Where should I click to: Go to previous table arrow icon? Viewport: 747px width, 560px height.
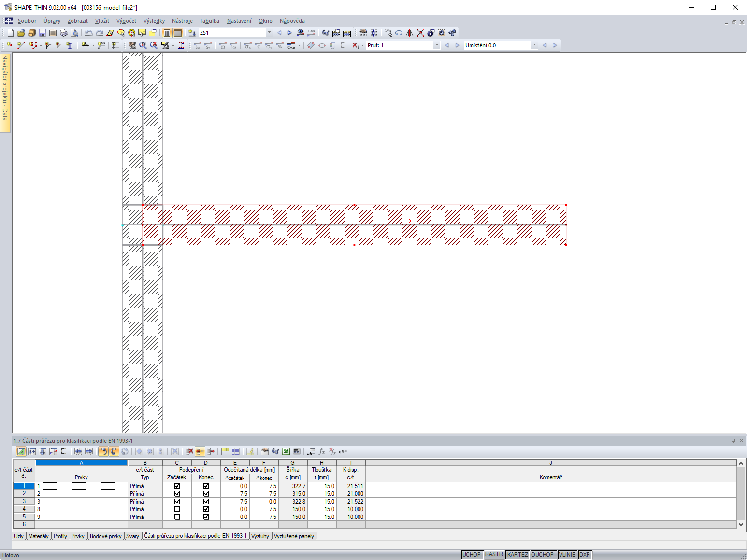(78, 451)
